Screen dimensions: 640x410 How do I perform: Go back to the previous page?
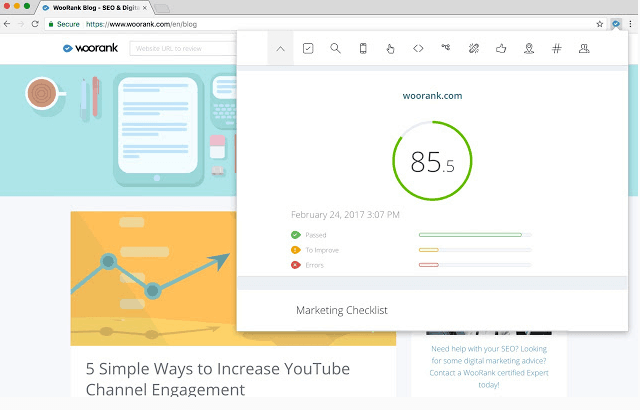[x=7, y=24]
